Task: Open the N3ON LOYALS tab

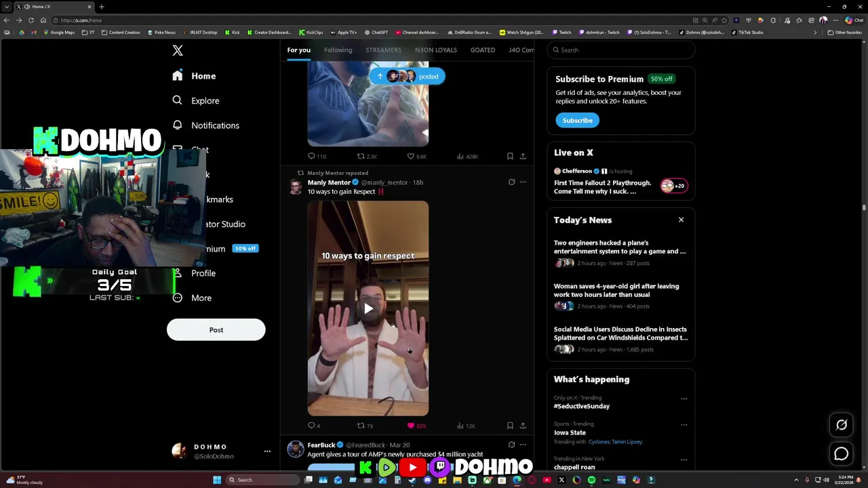Action: [435, 49]
